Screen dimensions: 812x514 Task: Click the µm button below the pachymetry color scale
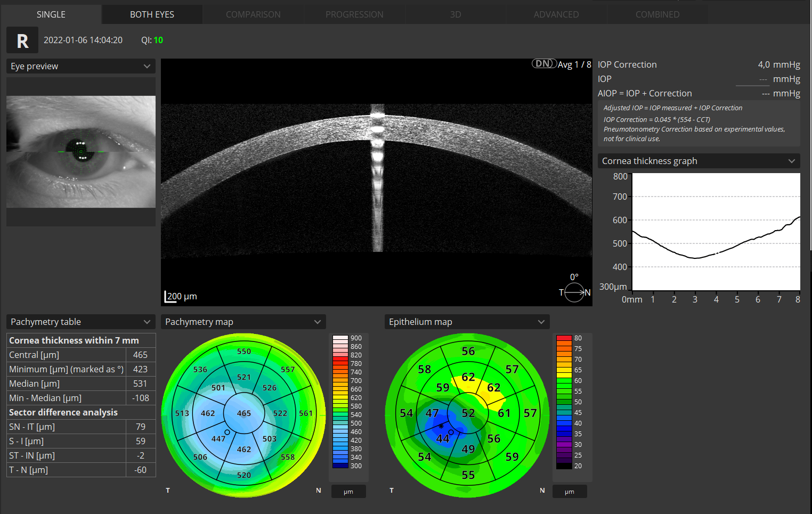pos(348,491)
